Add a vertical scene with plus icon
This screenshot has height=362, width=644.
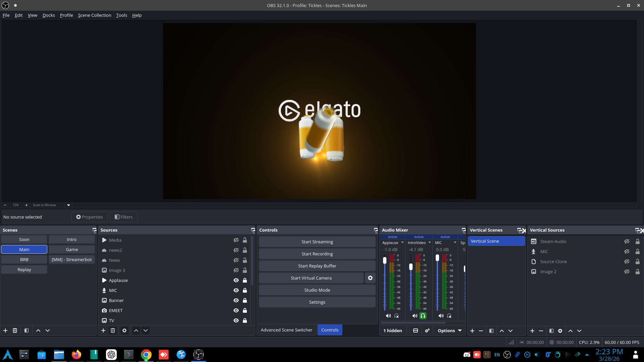click(x=472, y=331)
